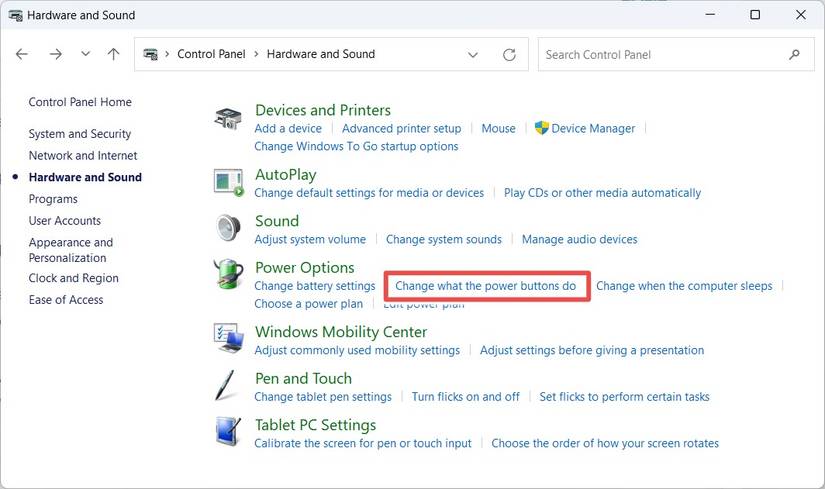Expand the address bar history dropdown

point(473,54)
